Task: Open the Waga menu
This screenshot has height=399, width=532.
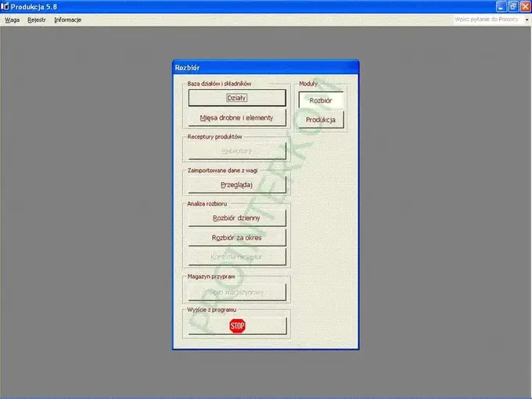Action: point(13,20)
